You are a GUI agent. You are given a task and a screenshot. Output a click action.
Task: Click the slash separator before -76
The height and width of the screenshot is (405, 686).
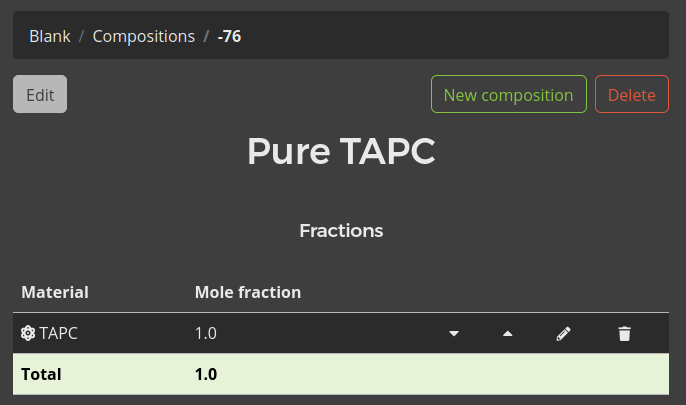[206, 36]
